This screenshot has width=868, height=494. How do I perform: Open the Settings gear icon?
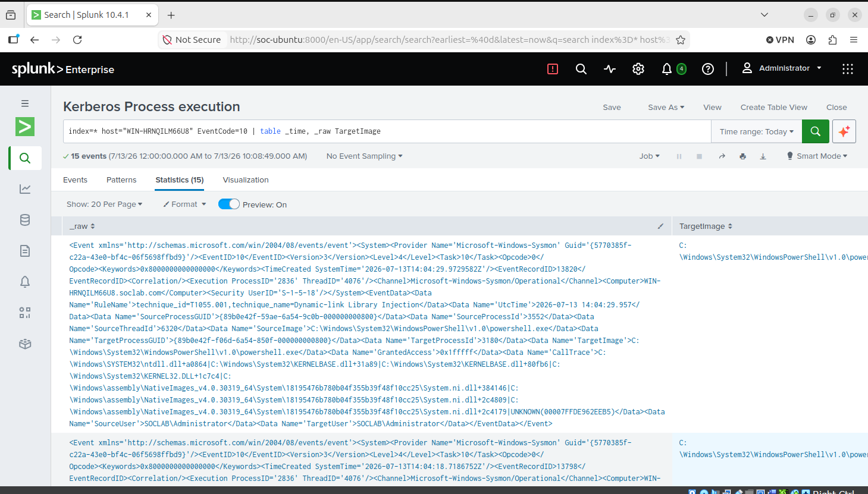pos(638,69)
